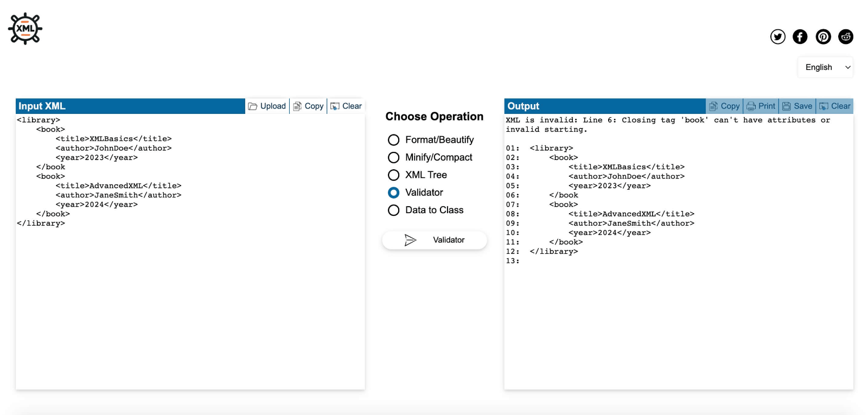Click output line '01: <library>'
Screen dimensions: 868x415
tap(539, 148)
